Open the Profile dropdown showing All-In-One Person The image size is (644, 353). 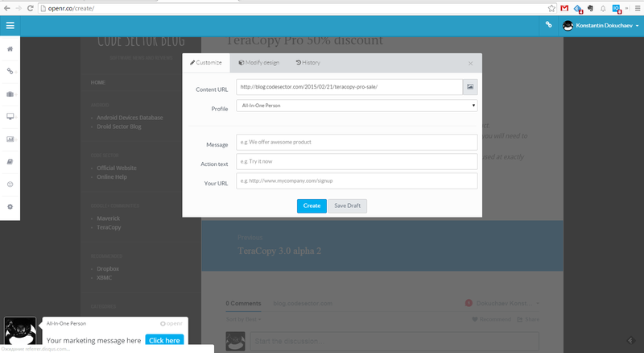pyautogui.click(x=357, y=106)
